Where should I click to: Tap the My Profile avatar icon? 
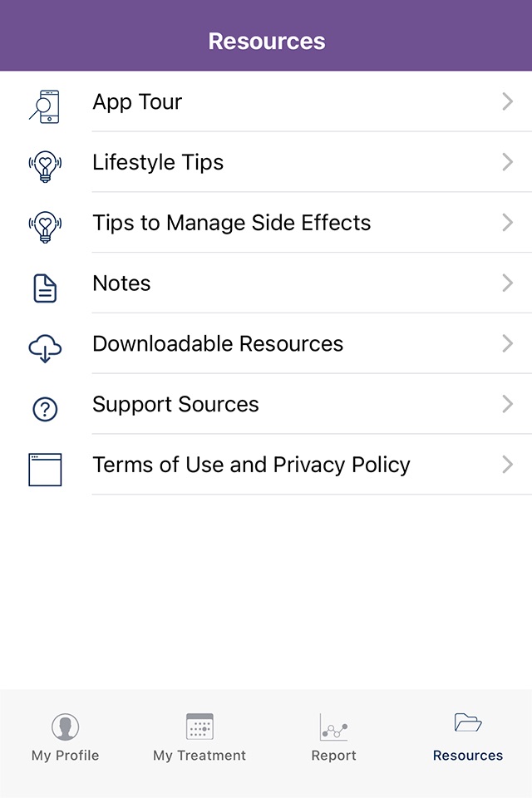pos(65,727)
